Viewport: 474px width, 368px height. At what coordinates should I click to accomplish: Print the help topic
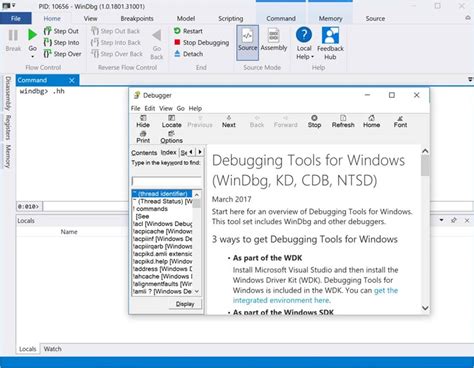143,137
